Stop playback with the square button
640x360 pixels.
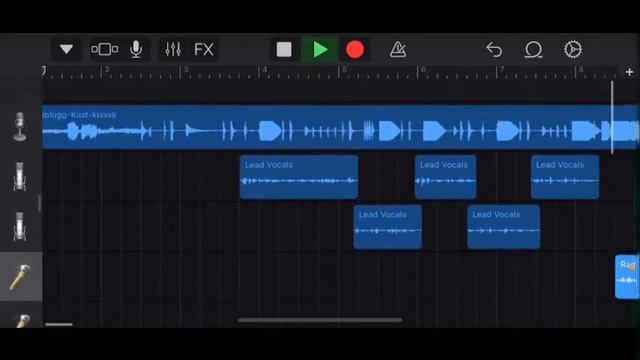pyautogui.click(x=284, y=49)
